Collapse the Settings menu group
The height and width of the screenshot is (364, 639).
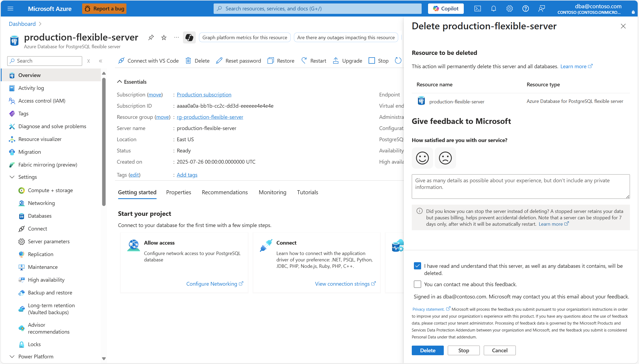(12, 177)
